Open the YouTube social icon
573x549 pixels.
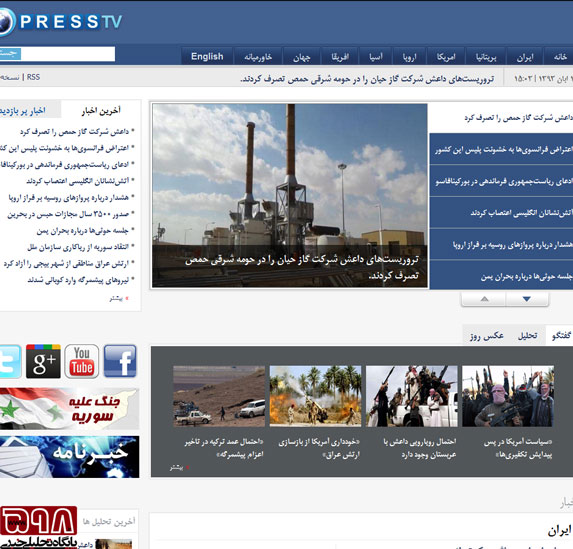(x=81, y=361)
